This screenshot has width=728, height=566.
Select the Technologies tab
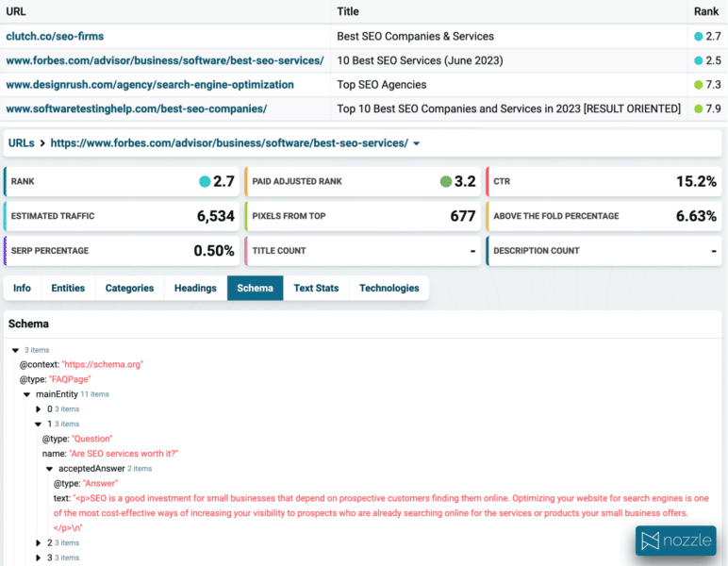click(389, 288)
